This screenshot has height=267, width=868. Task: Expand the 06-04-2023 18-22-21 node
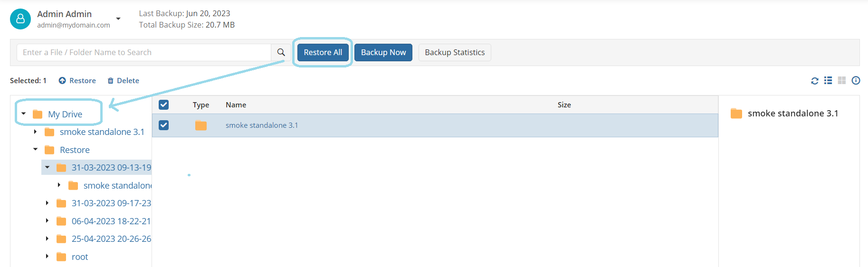point(47,220)
